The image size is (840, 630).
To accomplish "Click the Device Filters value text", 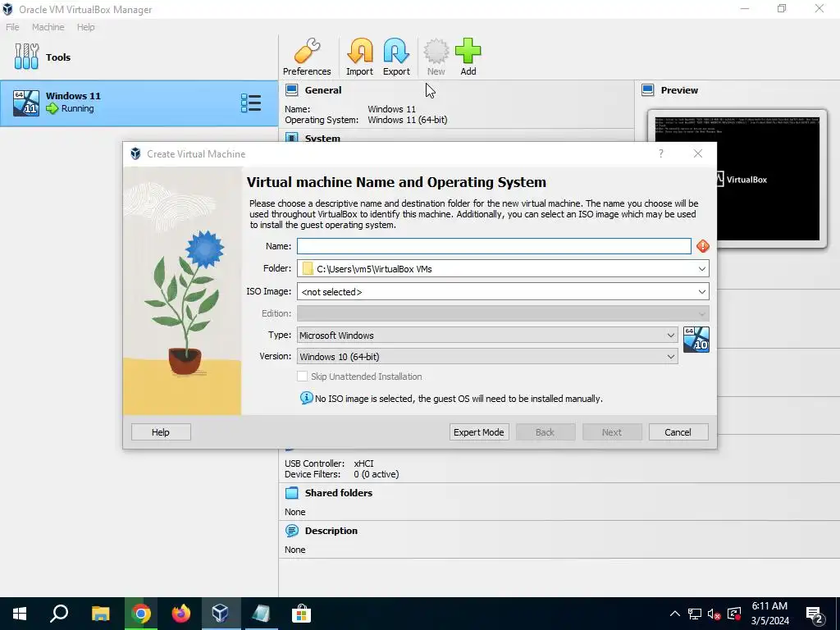I will point(376,474).
